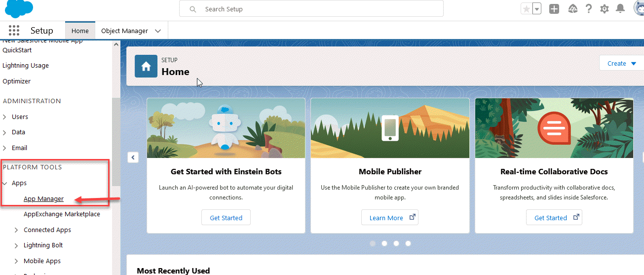Go to previous carousel slide arrow
Screen dimensions: 644x275
133,157
